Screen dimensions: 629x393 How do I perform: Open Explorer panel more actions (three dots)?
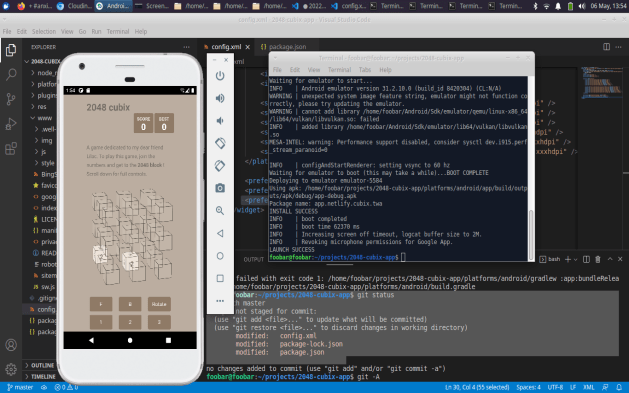pos(187,47)
